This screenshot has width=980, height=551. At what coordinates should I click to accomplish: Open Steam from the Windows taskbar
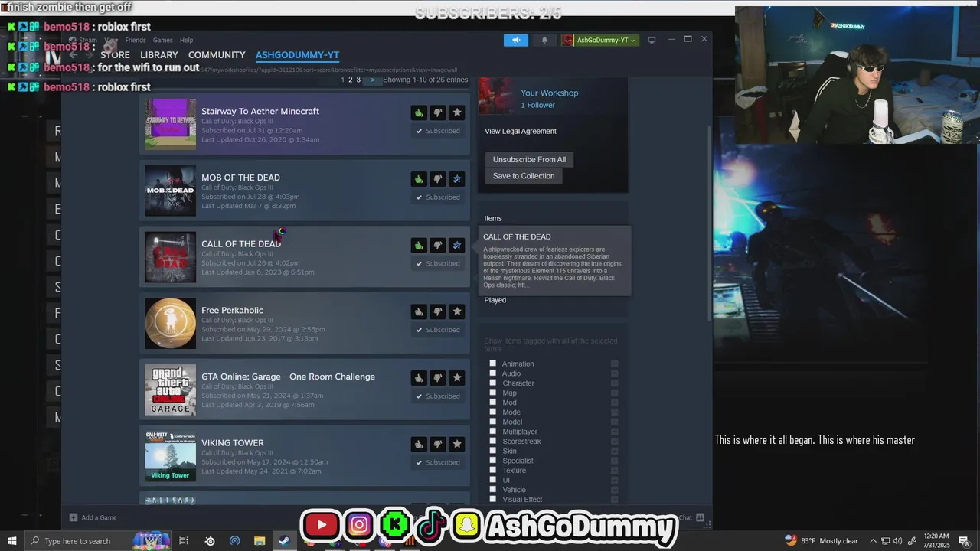[283, 541]
